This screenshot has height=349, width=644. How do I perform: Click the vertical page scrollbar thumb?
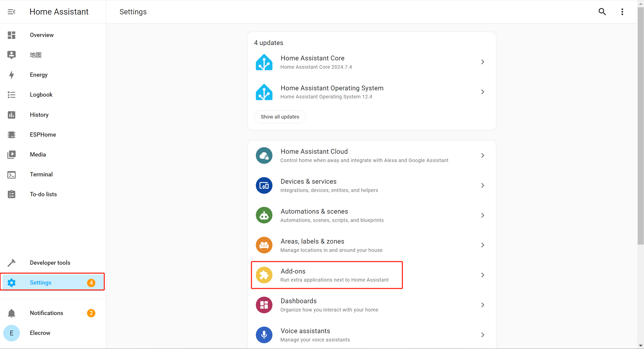[x=641, y=126]
